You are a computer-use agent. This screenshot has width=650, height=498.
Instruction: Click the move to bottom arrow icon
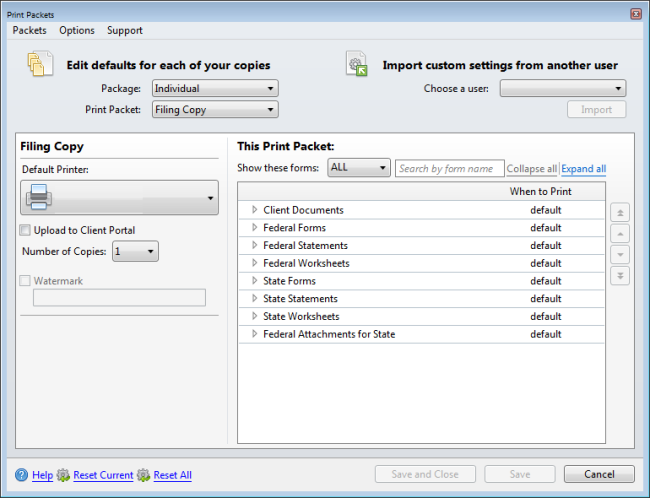coord(620,275)
